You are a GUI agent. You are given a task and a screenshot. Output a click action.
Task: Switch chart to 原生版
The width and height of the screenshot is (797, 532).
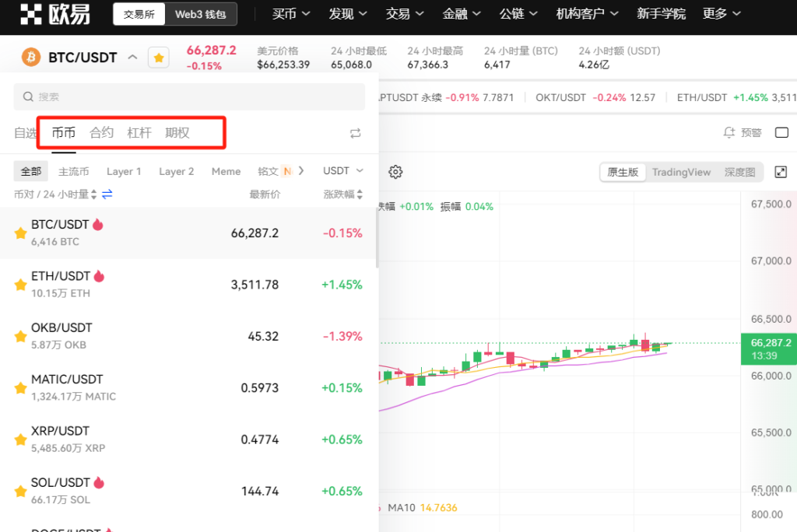tap(623, 172)
